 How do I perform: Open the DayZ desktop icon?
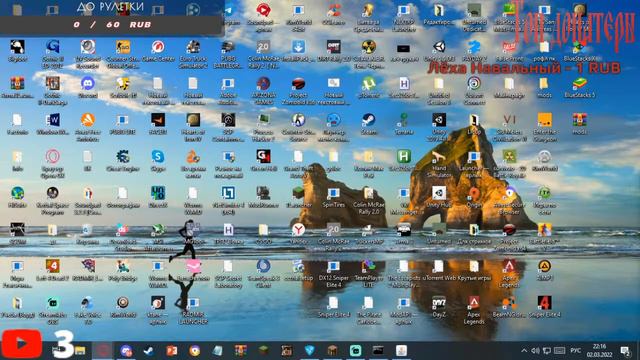(x=439, y=303)
